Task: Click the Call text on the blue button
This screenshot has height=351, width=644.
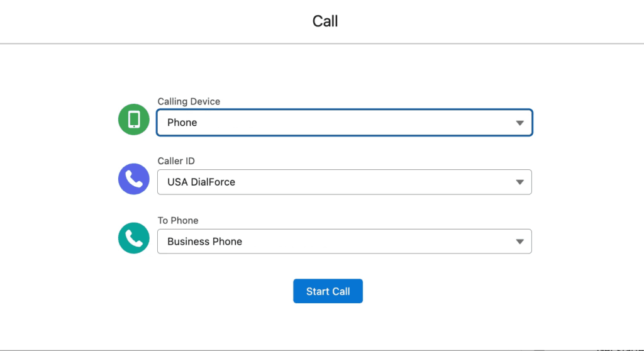Action: pos(341,291)
